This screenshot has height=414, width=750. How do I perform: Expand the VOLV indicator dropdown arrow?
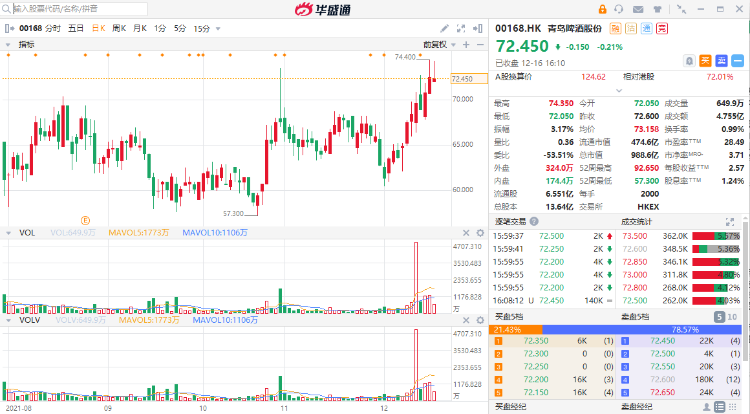pyautogui.click(x=8, y=320)
